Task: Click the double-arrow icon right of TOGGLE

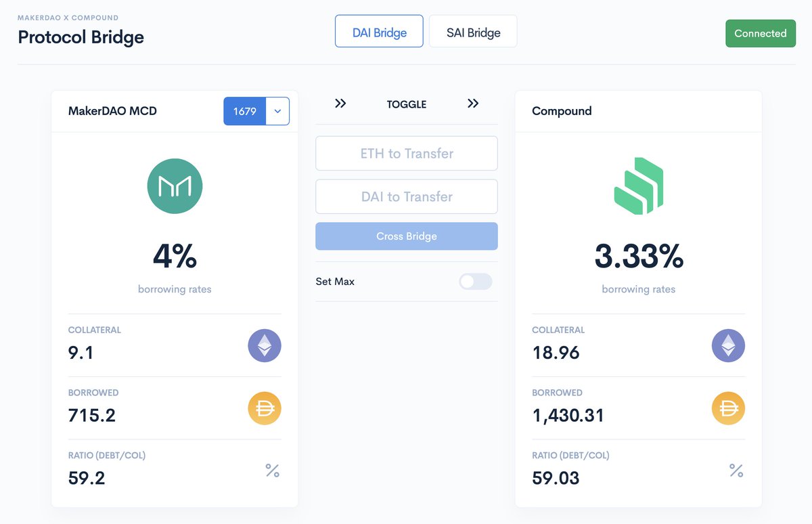Action: 473,104
